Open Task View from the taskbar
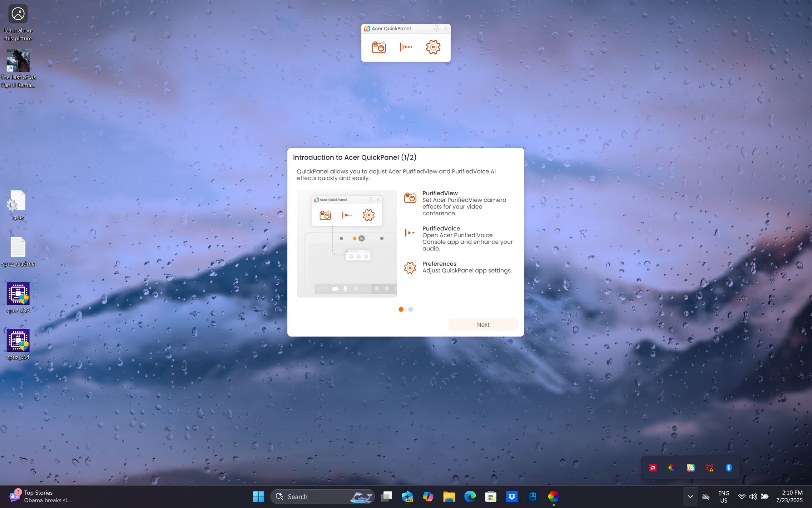 [386, 497]
